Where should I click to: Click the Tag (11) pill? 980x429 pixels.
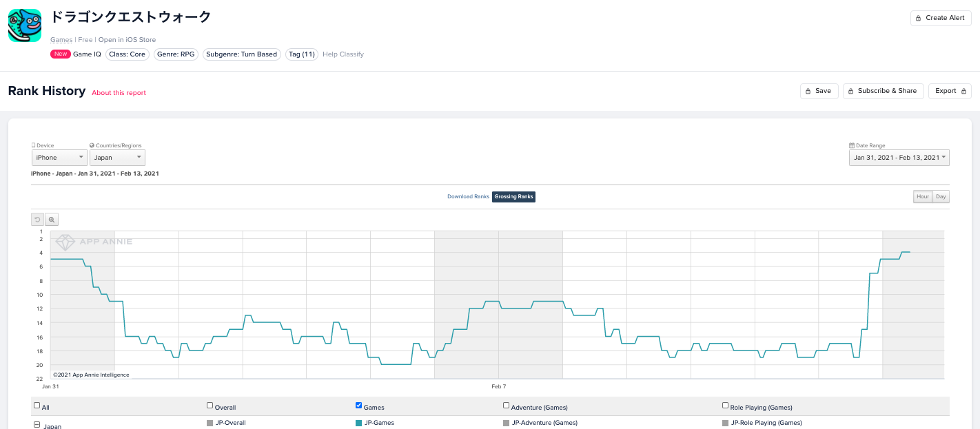[302, 54]
